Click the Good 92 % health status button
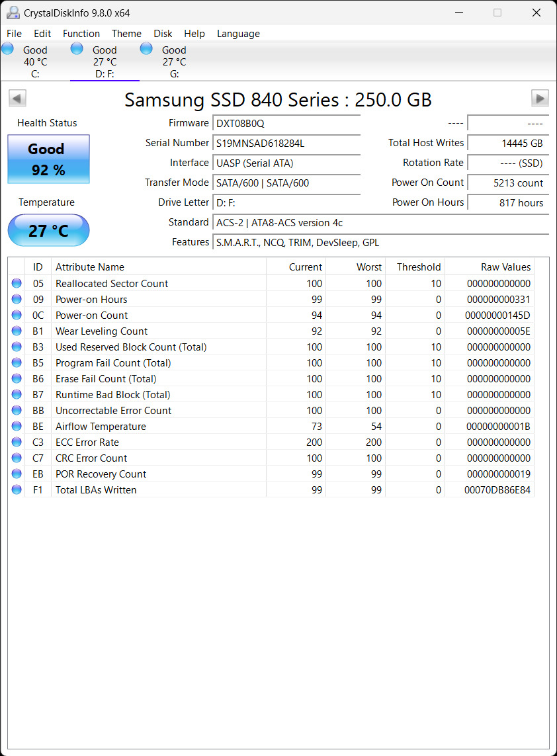 tap(49, 159)
